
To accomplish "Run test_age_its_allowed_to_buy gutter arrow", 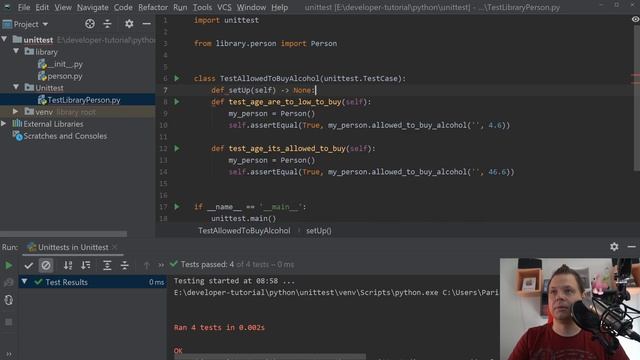I will (x=177, y=148).
